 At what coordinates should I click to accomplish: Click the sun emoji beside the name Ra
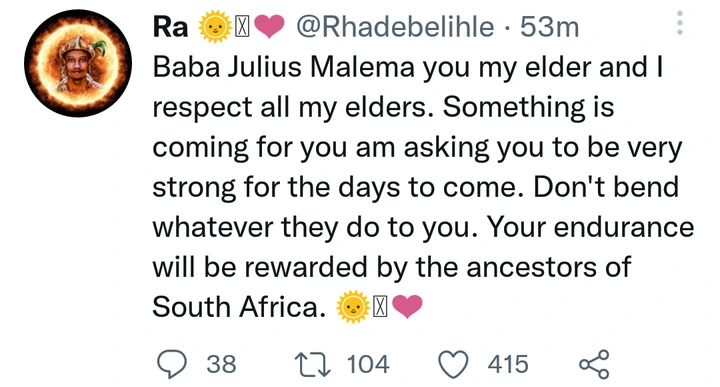pos(214,28)
